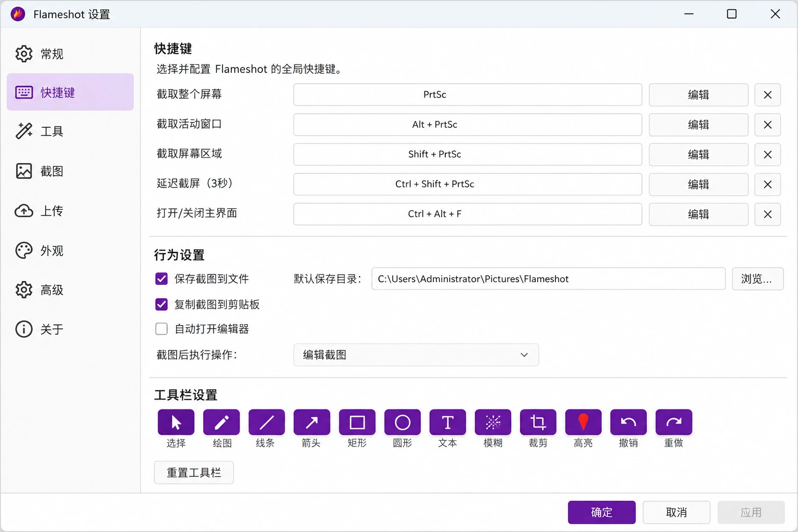The width and height of the screenshot is (798, 532).
Task: Click the 取消 cancel button
Action: pyautogui.click(x=676, y=512)
